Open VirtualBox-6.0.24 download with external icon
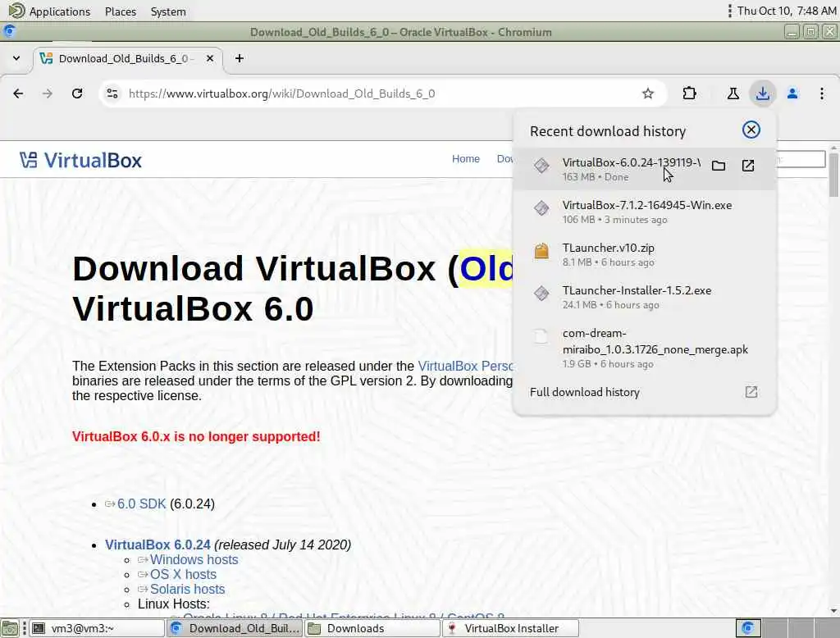The width and height of the screenshot is (840, 638). click(748, 166)
